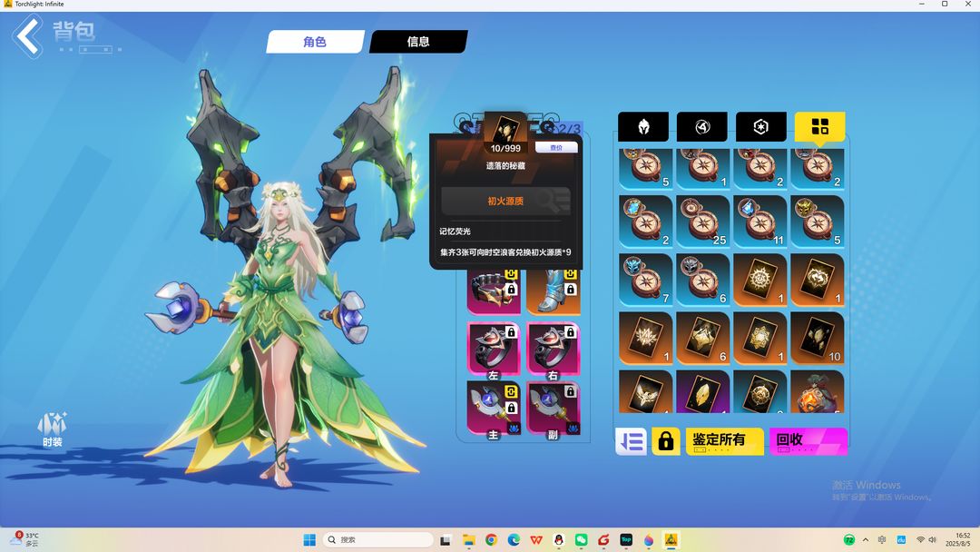
Task: Open Microsoft Edge from the taskbar
Action: coord(514,539)
